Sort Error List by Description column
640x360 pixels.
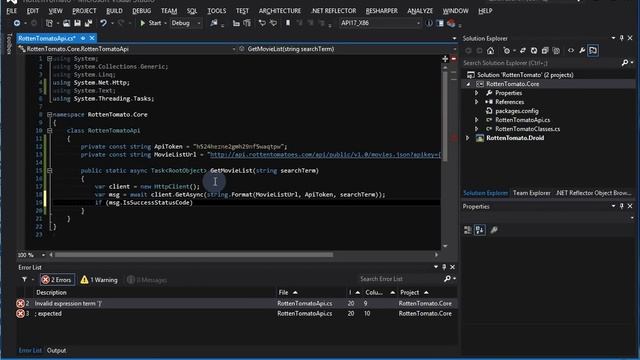(x=51, y=293)
